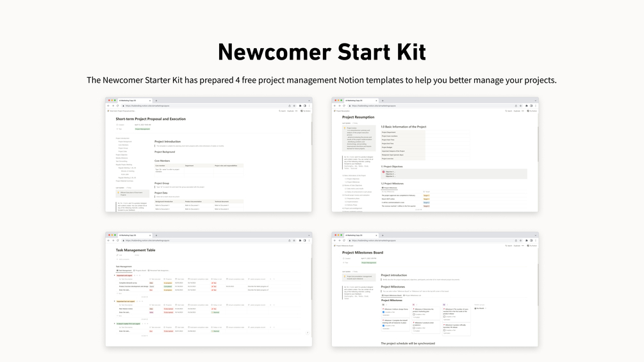Expand the tab list chevron in the Task Management Table window

(x=309, y=236)
